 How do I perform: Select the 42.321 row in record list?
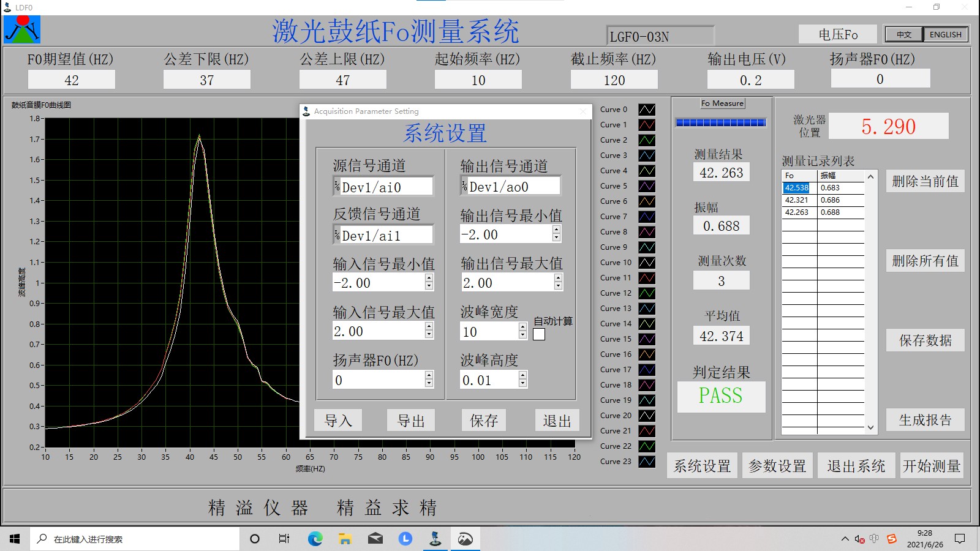823,200
